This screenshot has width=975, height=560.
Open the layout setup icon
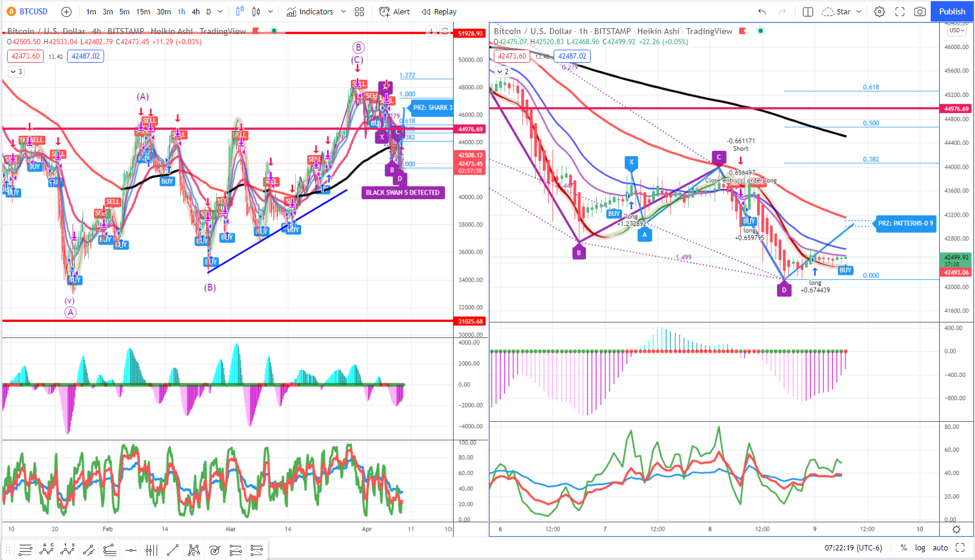807,11
